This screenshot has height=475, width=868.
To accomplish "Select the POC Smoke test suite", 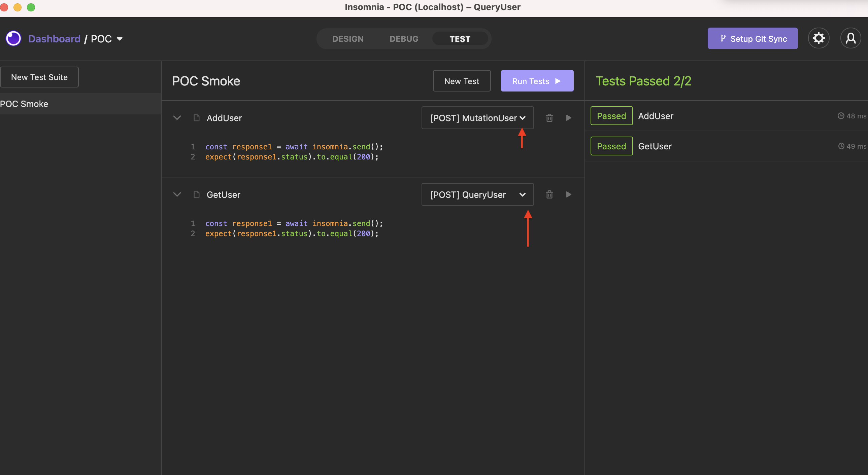I will tap(24, 104).
